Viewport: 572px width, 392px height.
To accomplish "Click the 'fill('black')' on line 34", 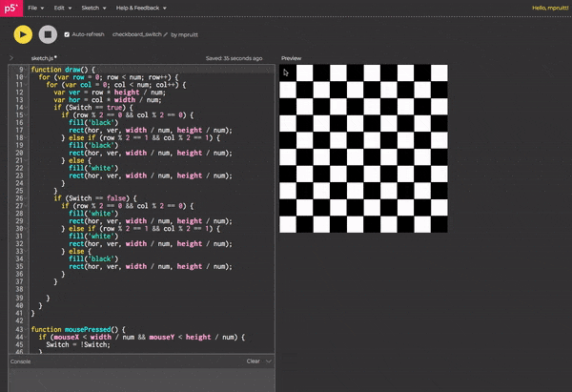I will point(93,258).
